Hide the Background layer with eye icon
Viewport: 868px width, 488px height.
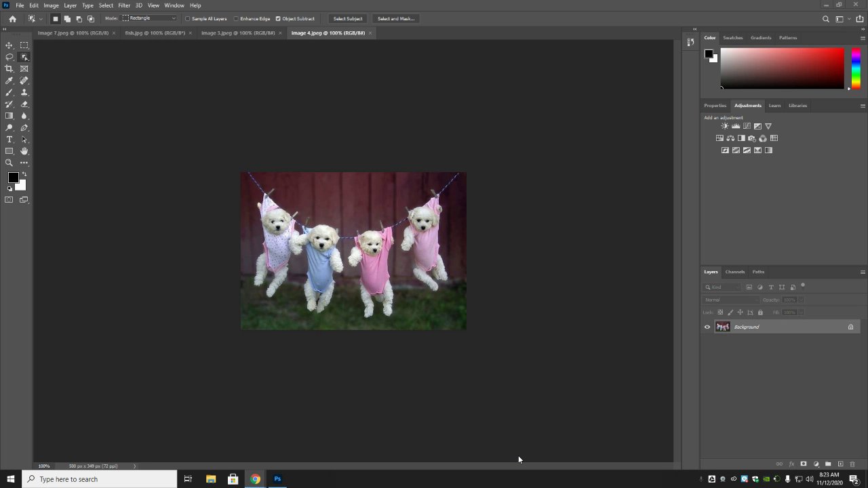707,327
